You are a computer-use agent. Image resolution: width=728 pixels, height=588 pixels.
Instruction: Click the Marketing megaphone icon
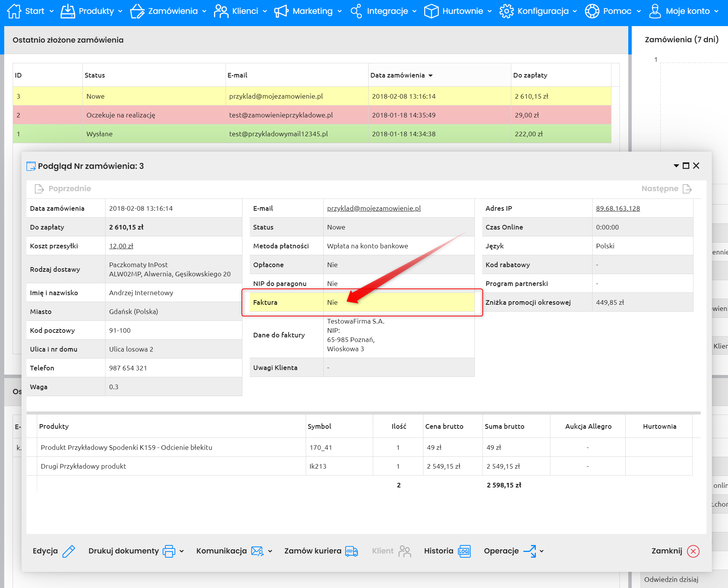(282, 11)
